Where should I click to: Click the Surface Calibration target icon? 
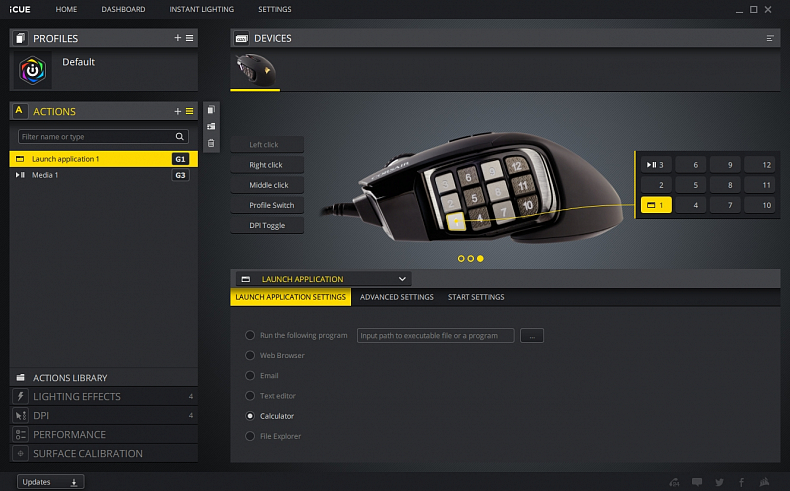[21, 453]
